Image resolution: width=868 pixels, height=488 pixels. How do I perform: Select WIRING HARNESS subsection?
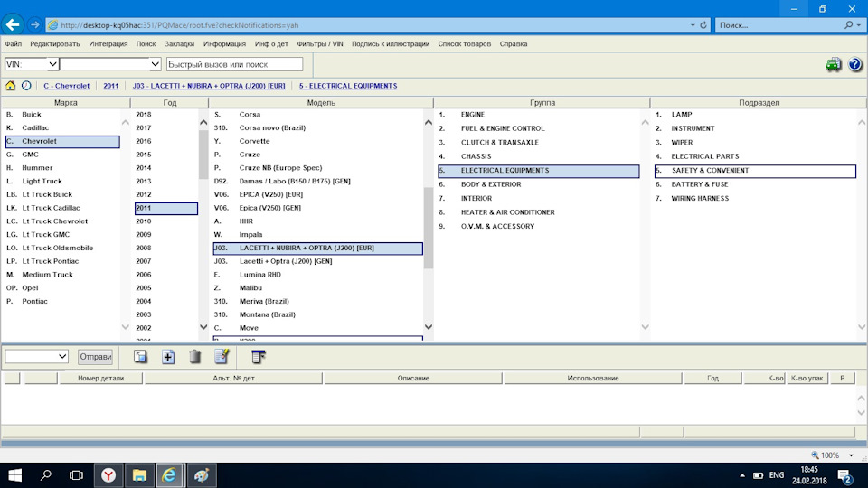[755, 198]
